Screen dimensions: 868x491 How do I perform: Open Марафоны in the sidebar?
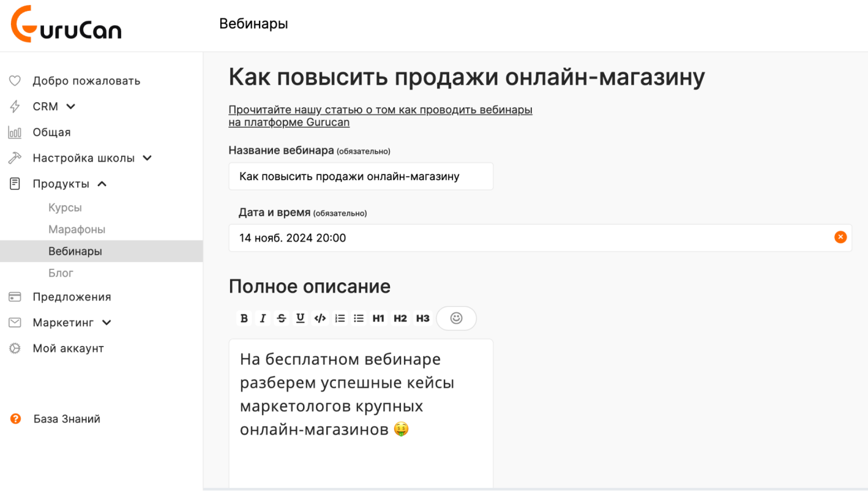coord(77,230)
